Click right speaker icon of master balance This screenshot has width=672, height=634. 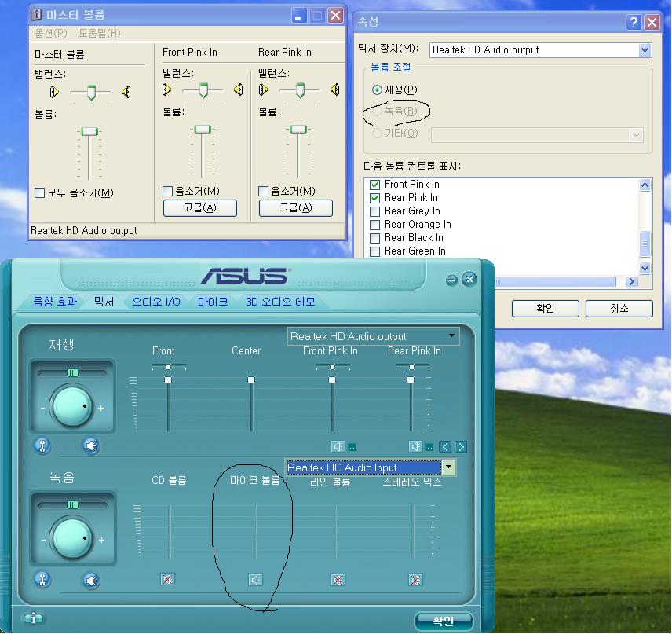tap(126, 91)
